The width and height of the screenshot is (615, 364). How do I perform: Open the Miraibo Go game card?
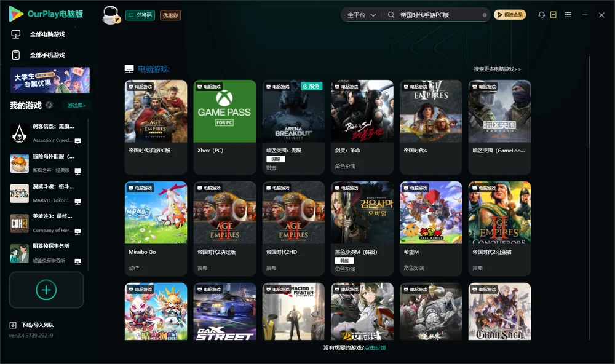[x=156, y=229]
